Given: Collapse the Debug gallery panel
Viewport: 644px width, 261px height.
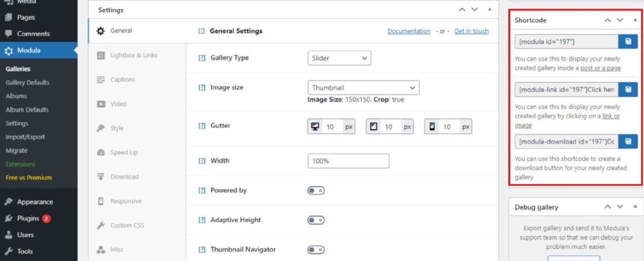Looking at the screenshot, I should pos(635,207).
